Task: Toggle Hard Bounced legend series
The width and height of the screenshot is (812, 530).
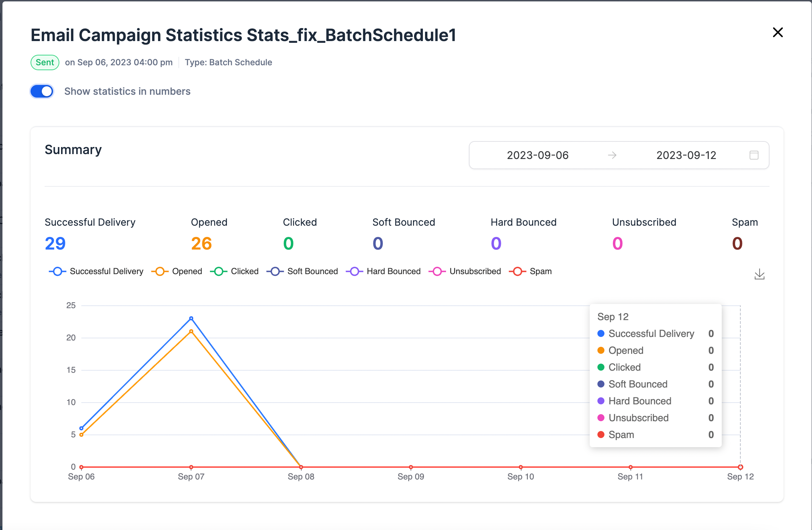Action: [383, 271]
